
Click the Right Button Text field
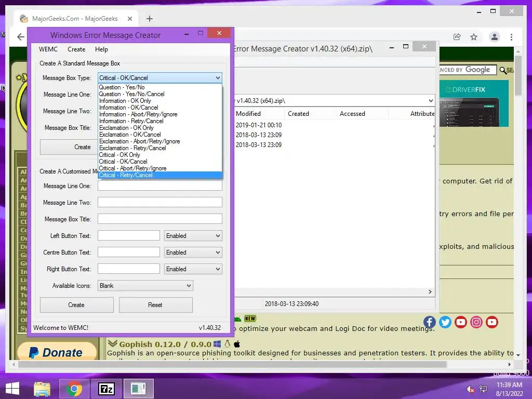click(129, 269)
